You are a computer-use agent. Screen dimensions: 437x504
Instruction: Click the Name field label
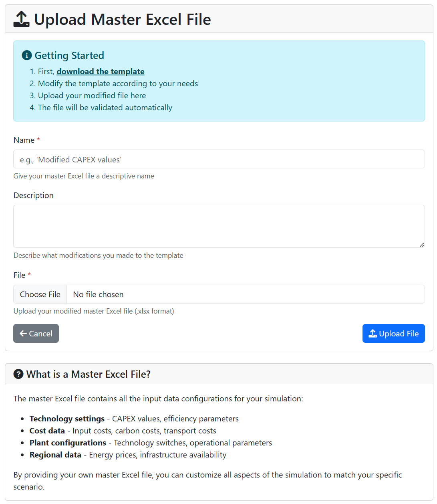coord(24,140)
